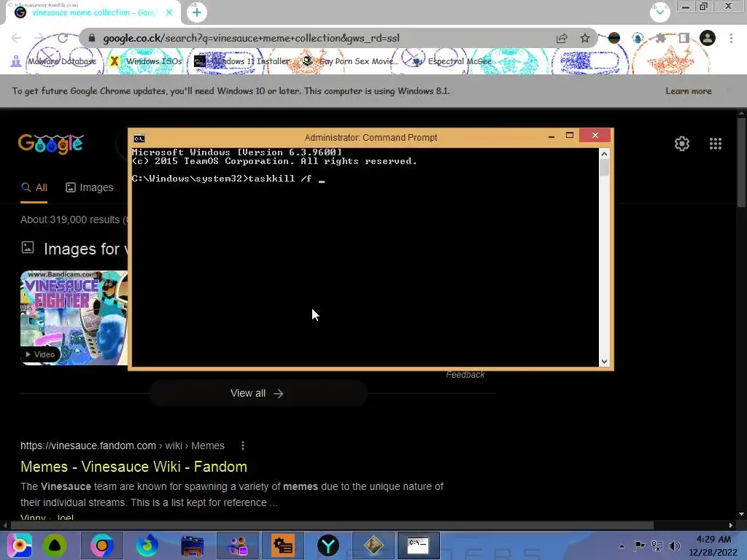
Task: Click the browser back arrow
Action: pyautogui.click(x=16, y=38)
